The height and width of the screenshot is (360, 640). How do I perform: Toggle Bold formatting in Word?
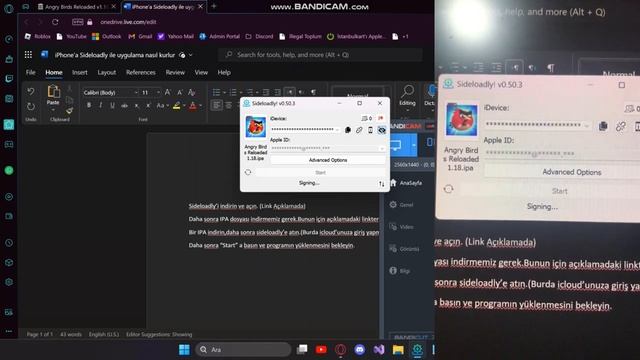(x=89, y=106)
